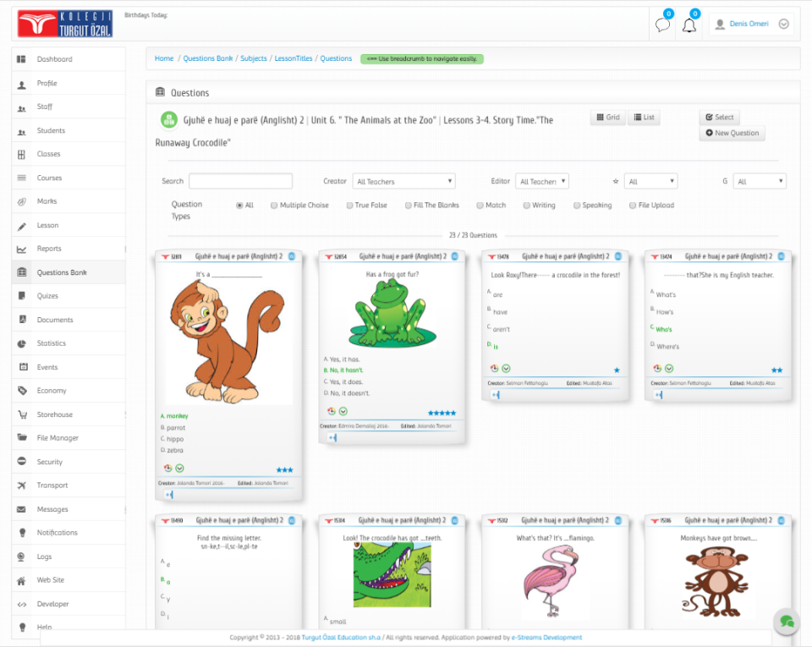The width and height of the screenshot is (812, 647).
Task: Click the Transport icon in sidebar
Action: pyautogui.click(x=22, y=485)
